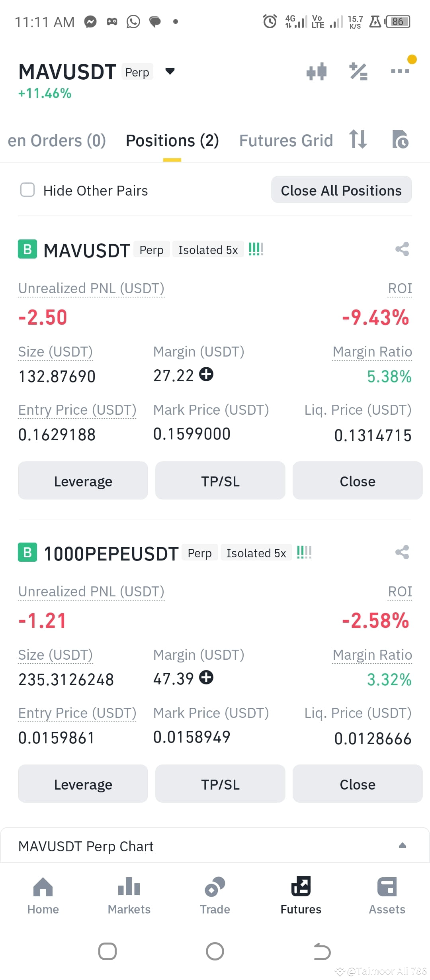
Task: Open the Assets section
Action: click(x=387, y=896)
